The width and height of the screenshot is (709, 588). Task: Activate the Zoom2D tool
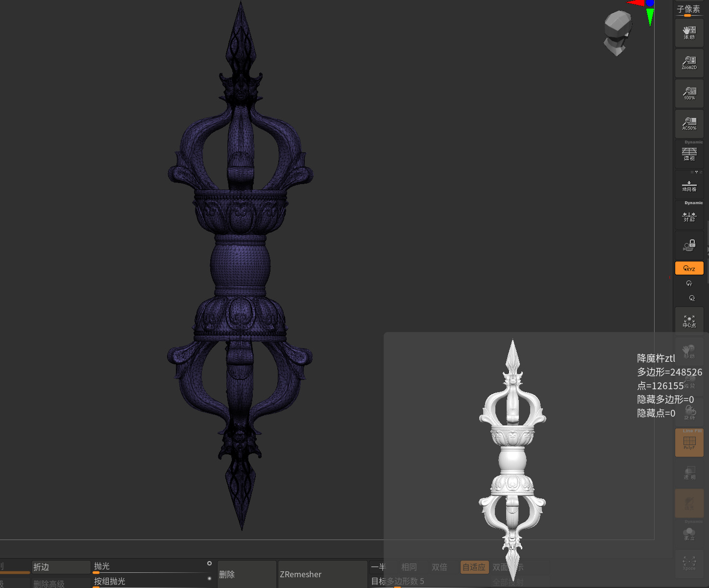pyautogui.click(x=689, y=63)
